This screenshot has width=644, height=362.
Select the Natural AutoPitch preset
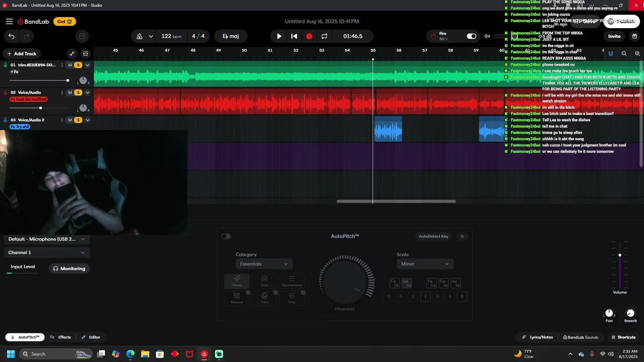point(236,298)
